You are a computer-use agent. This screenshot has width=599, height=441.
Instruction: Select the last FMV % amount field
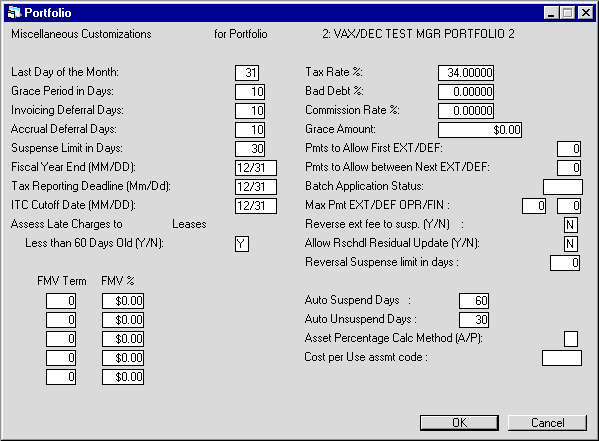tap(123, 377)
